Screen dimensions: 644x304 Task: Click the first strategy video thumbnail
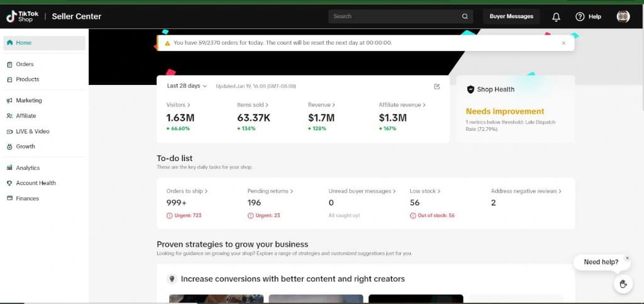pyautogui.click(x=216, y=299)
